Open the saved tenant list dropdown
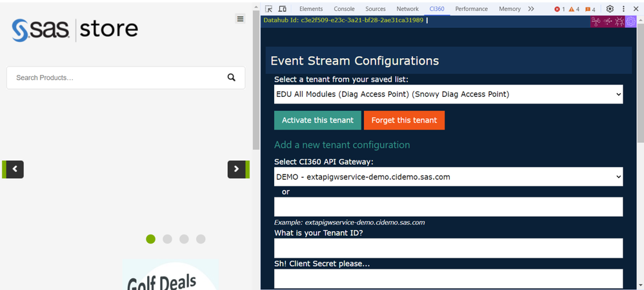Viewport: 644px width, 290px height. (448, 94)
